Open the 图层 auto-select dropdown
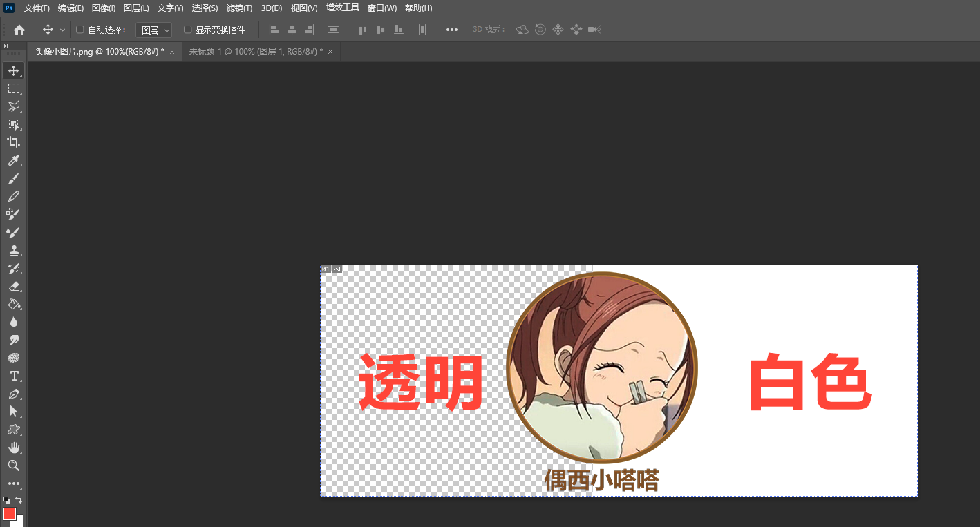 [153, 30]
